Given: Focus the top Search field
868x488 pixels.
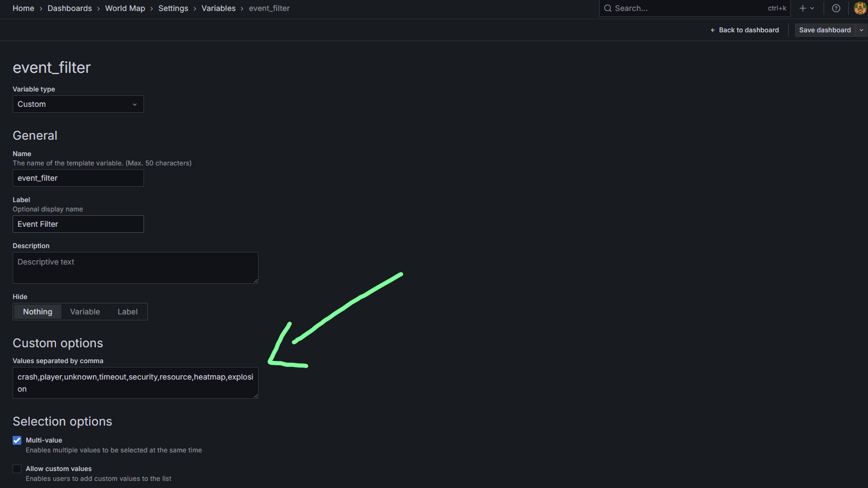Looking at the screenshot, I should coord(694,8).
